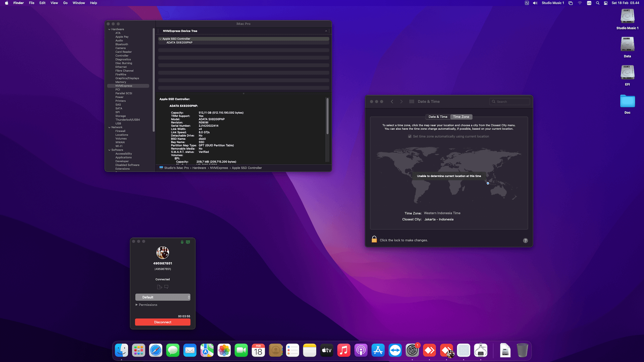
Task: Open the Closest City menu showing Jakarta
Action: (x=439, y=220)
